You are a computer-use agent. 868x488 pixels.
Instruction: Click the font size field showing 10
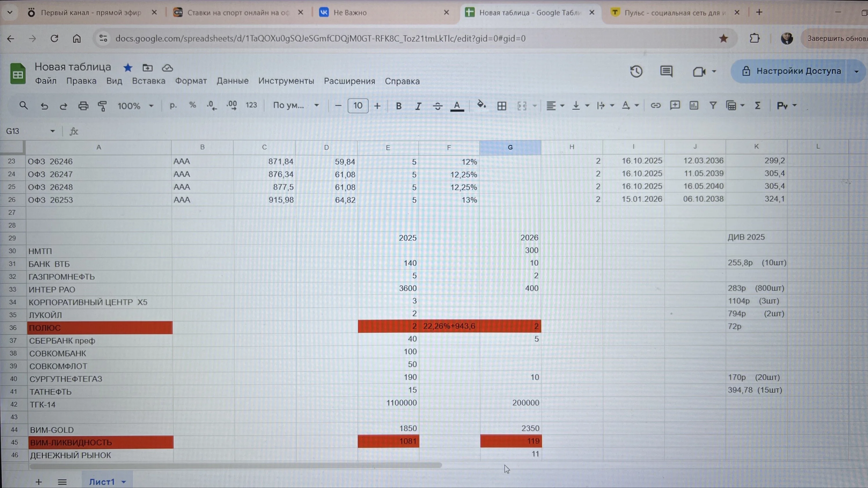tap(358, 106)
